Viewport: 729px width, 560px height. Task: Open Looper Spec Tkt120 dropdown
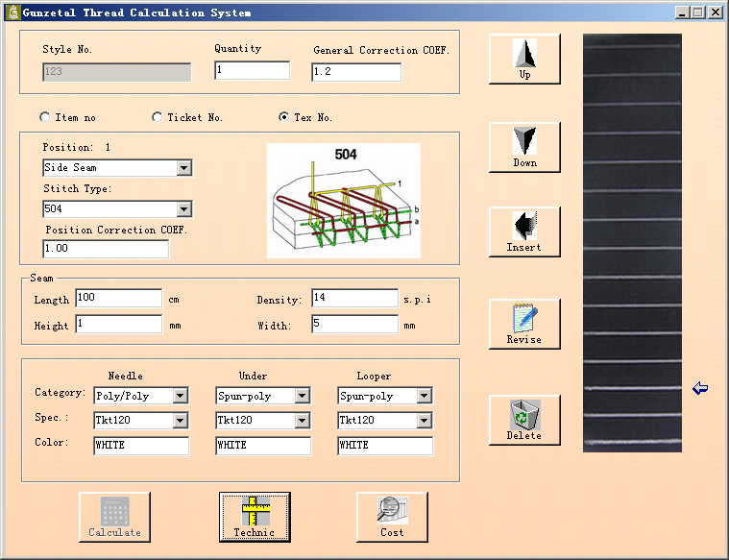click(x=424, y=421)
